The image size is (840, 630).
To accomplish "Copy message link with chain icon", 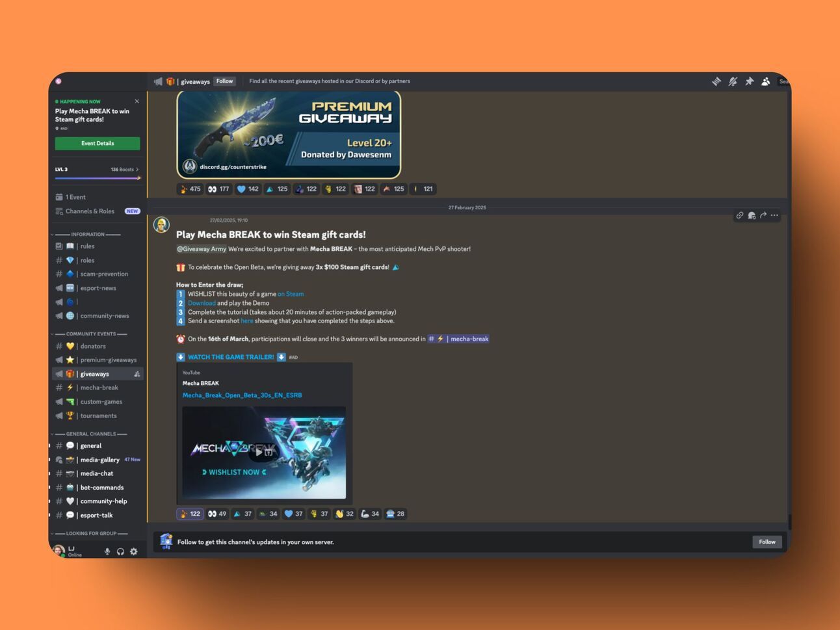I will (x=740, y=215).
